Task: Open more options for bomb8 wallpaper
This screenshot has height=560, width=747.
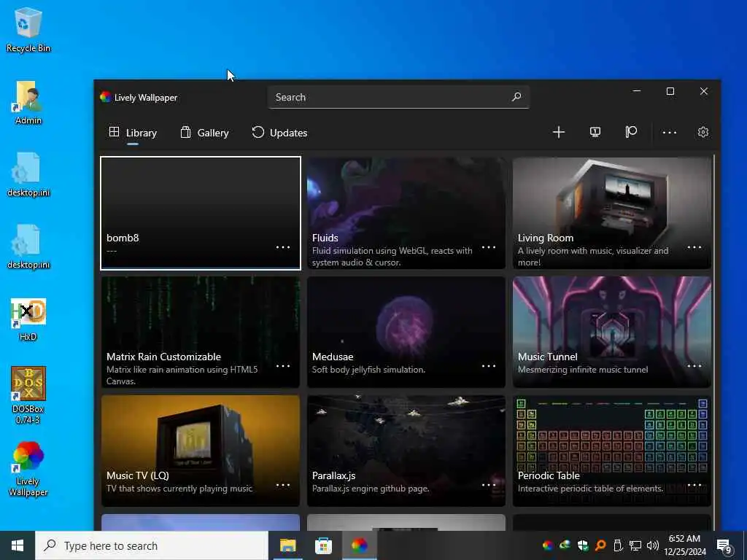Action: coord(283,247)
